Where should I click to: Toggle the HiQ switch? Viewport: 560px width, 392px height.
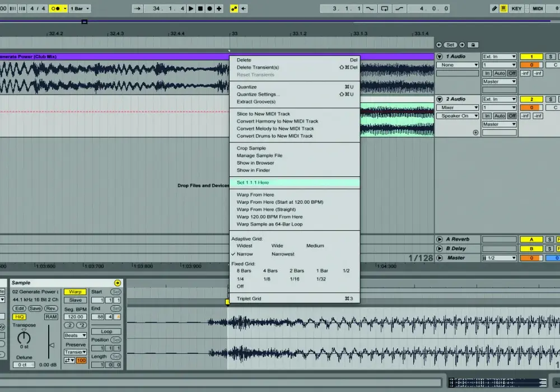pos(20,316)
